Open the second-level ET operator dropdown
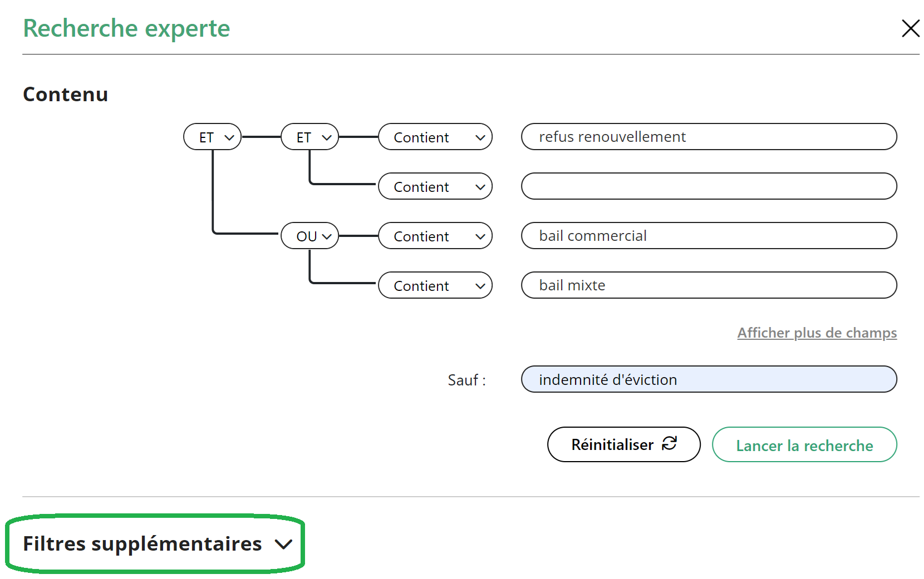924x579 pixels. click(x=310, y=137)
